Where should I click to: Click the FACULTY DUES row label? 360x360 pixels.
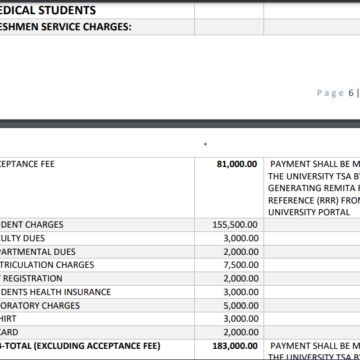coord(22,238)
